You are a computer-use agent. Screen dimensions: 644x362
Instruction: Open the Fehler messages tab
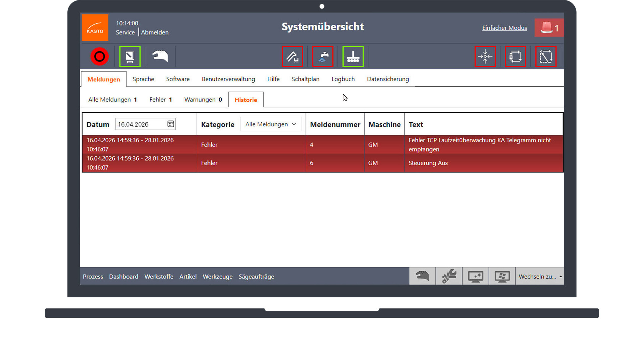[x=160, y=100]
